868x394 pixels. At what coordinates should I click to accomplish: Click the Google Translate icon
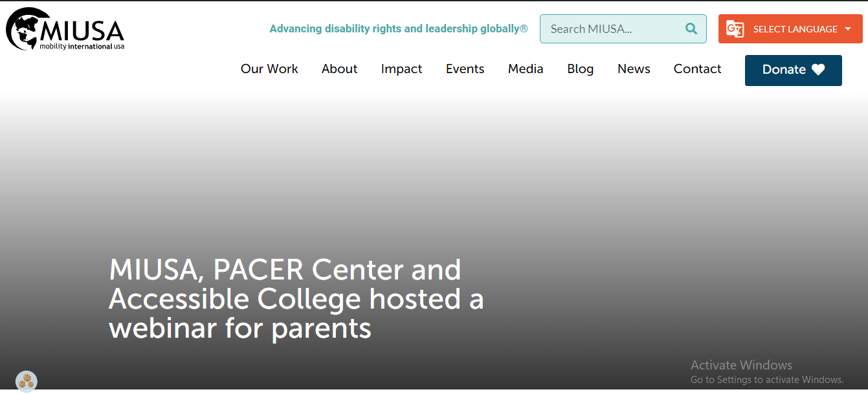click(x=735, y=28)
